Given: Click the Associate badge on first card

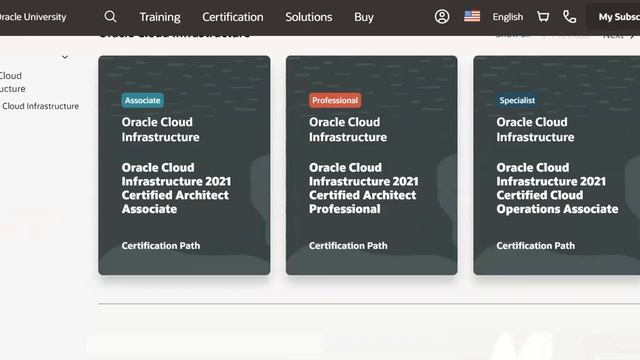Looking at the screenshot, I should tap(142, 100).
